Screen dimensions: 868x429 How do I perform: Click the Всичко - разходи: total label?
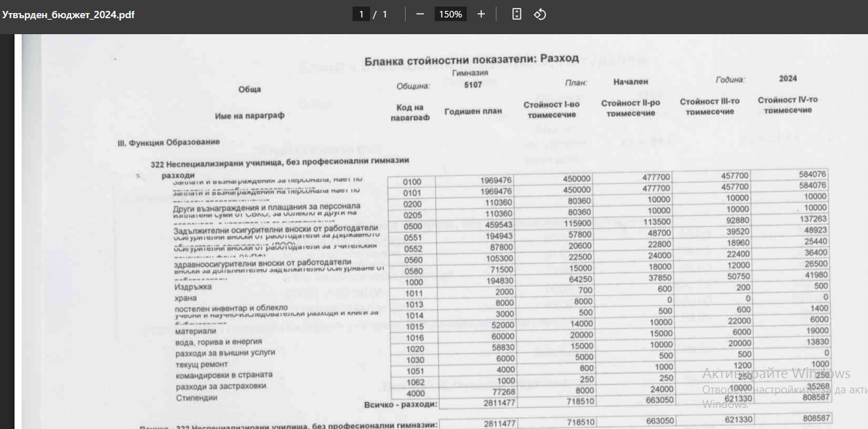point(401,405)
